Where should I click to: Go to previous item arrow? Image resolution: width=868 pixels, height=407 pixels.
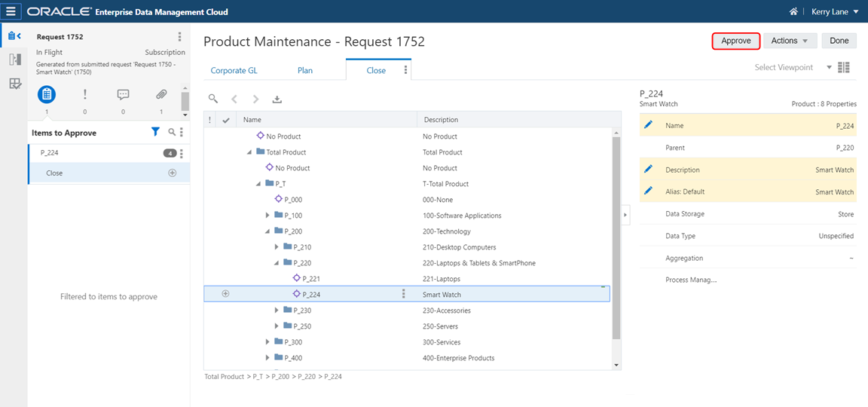pyautogui.click(x=234, y=99)
